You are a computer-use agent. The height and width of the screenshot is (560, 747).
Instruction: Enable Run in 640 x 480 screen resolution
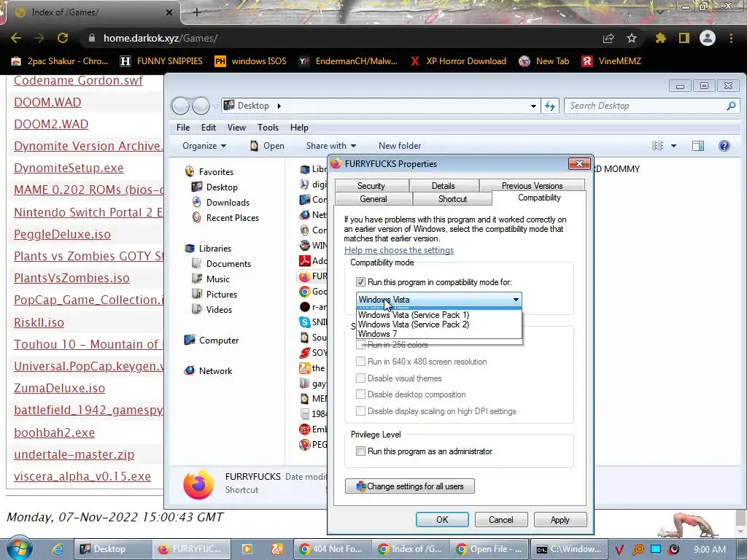pyautogui.click(x=360, y=362)
